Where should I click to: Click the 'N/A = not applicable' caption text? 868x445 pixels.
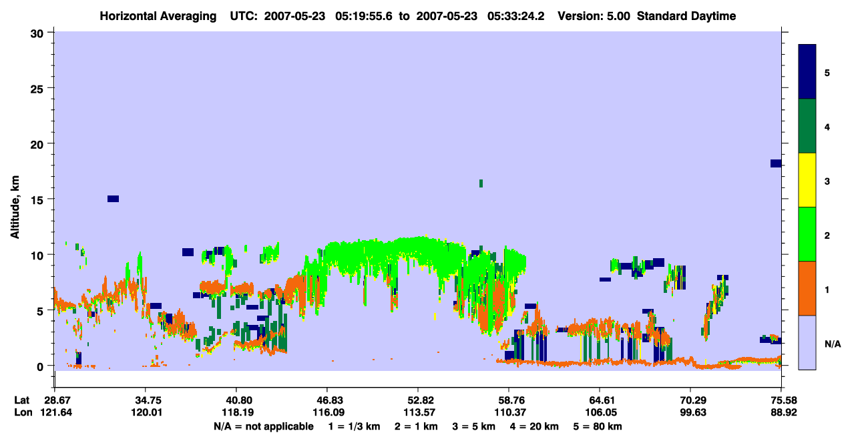(263, 426)
